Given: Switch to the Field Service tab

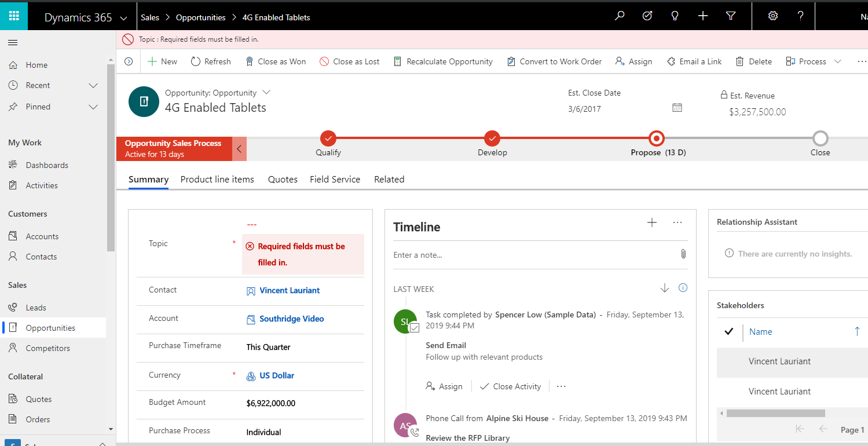Looking at the screenshot, I should pos(335,180).
